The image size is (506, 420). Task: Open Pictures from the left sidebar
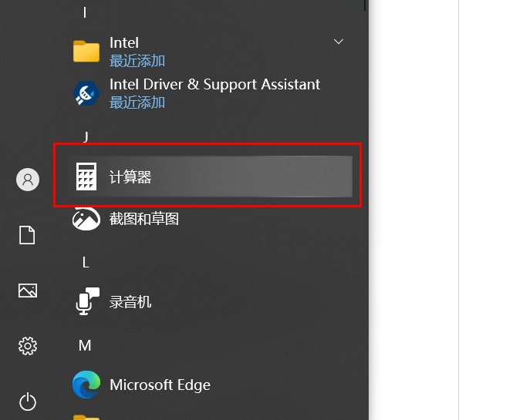(28, 291)
